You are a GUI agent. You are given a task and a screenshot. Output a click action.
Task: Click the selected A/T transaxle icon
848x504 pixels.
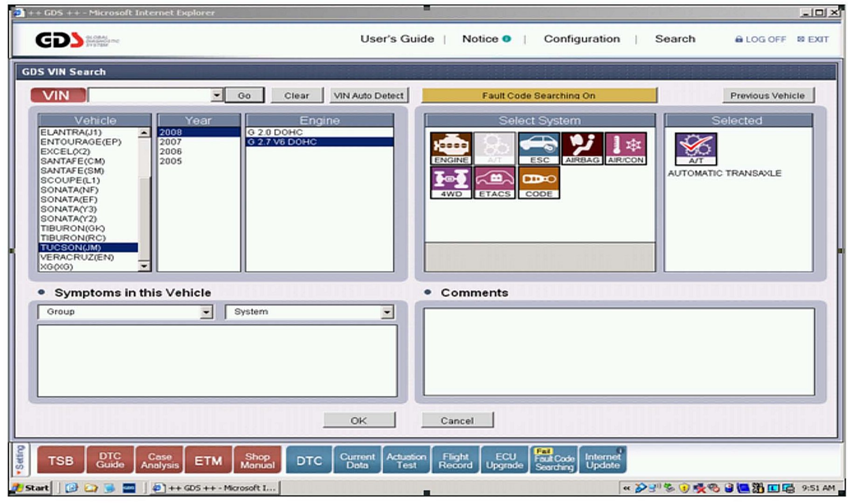click(x=696, y=149)
